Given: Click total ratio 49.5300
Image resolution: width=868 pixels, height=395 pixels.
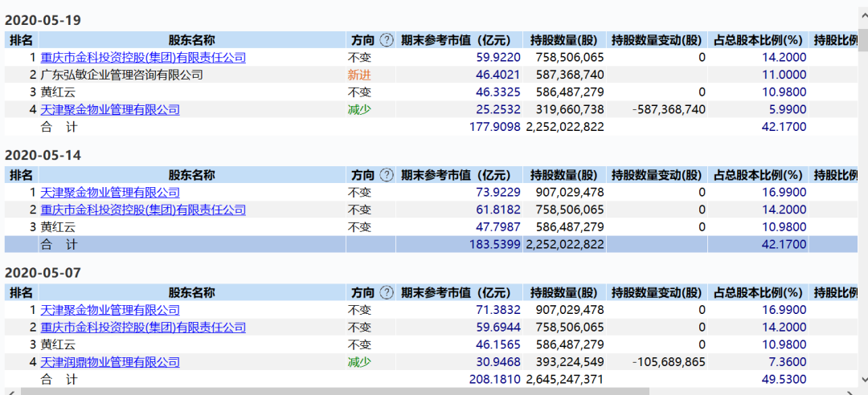Looking at the screenshot, I should click(784, 380).
